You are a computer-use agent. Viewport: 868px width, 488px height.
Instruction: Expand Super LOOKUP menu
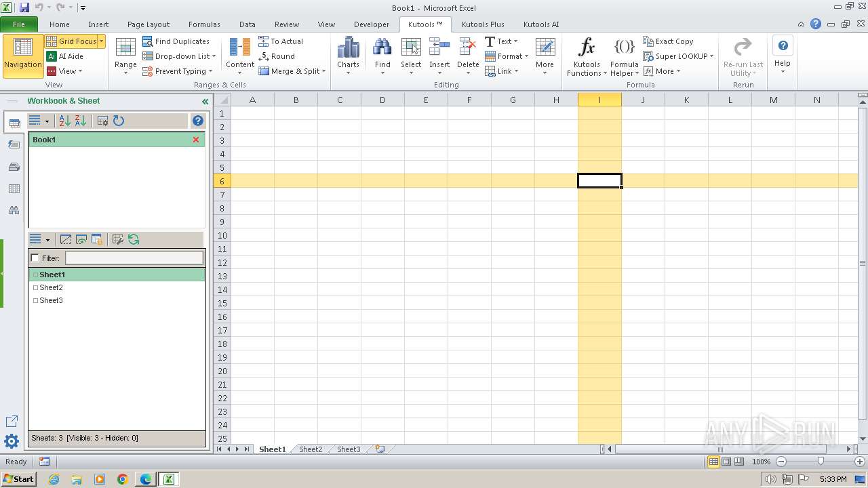coord(678,56)
